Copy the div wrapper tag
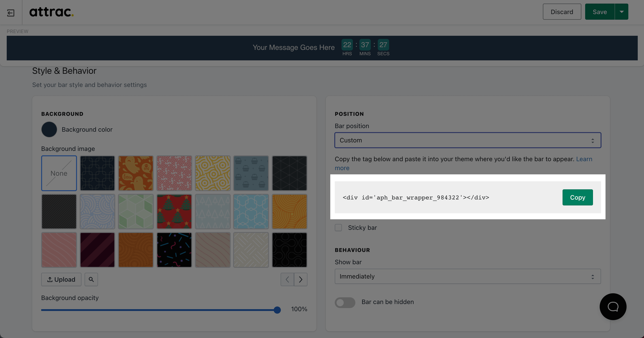Viewport: 644px width, 338px height. [x=577, y=197]
